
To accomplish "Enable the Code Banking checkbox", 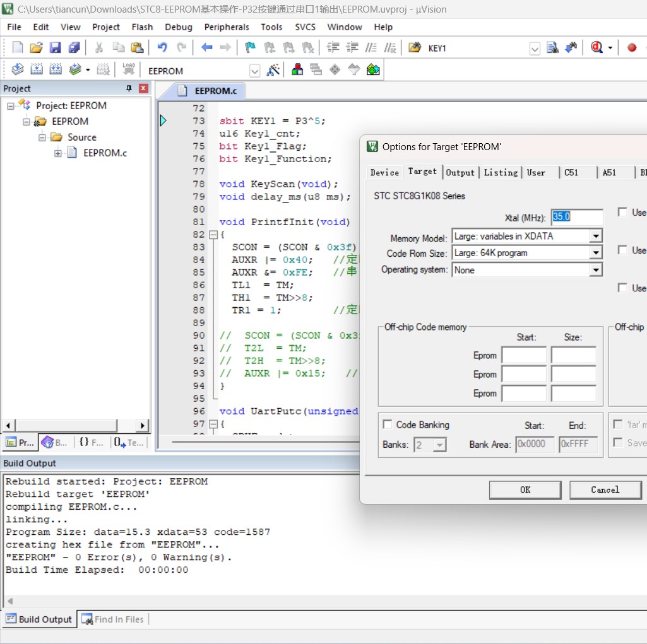I will tap(387, 424).
